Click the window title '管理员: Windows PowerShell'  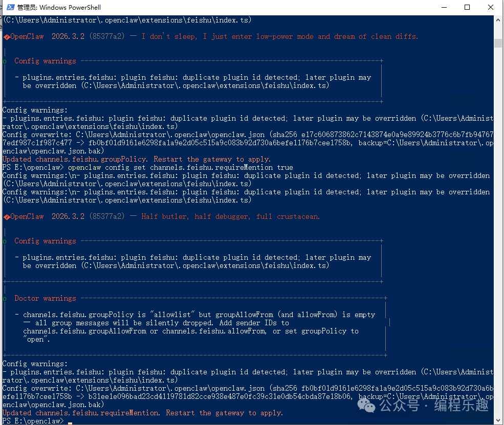click(59, 7)
